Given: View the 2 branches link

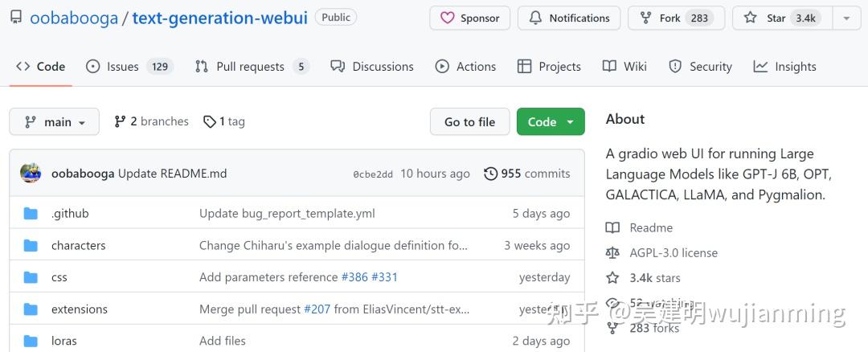Looking at the screenshot, I should pos(152,121).
